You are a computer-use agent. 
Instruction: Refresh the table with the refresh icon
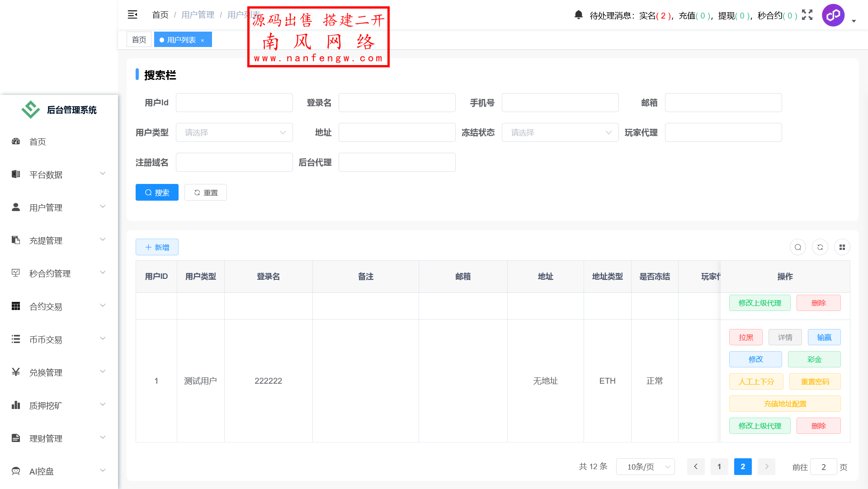click(820, 247)
